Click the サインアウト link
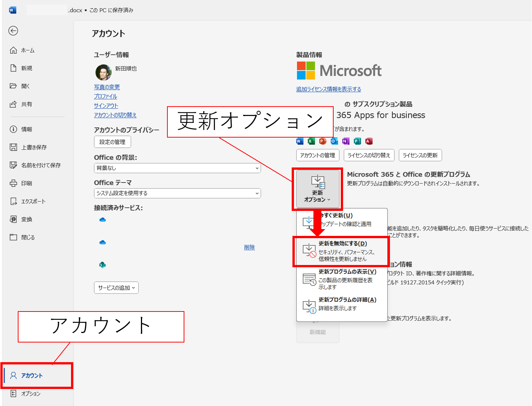532x406 pixels. (106, 106)
